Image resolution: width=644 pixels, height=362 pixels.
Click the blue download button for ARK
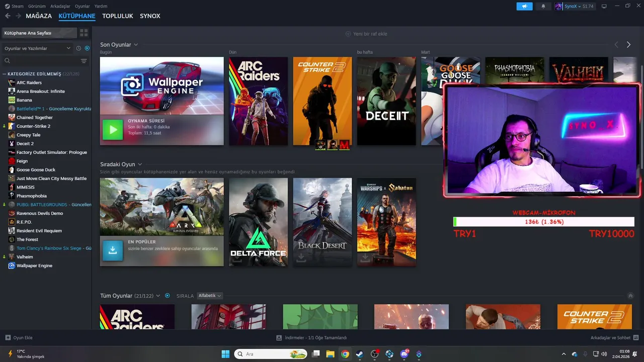pos(113,250)
